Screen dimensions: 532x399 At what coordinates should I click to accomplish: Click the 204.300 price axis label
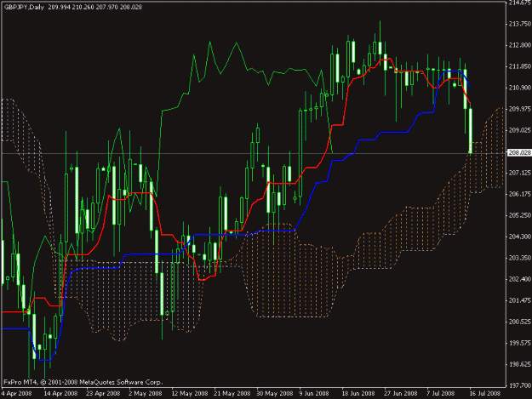(519, 237)
